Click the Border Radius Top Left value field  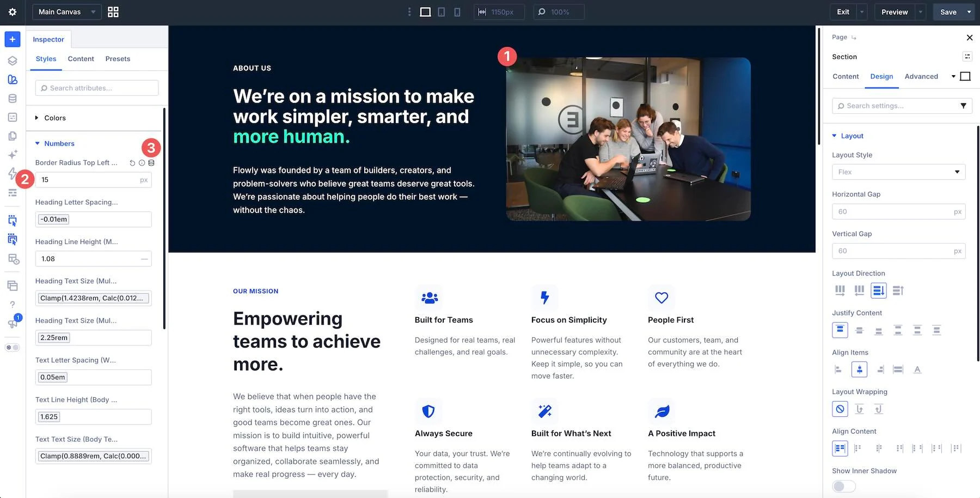pyautogui.click(x=93, y=180)
